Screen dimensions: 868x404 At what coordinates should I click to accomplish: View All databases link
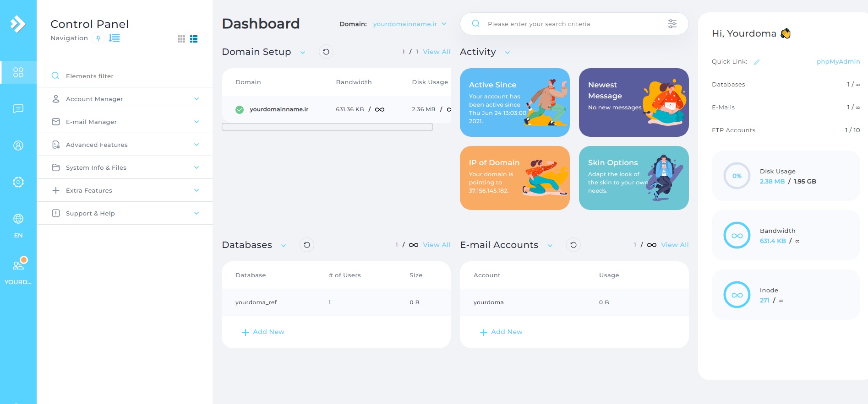(437, 245)
